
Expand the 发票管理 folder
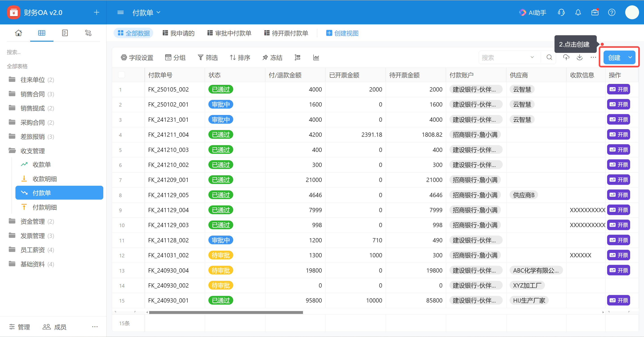click(x=32, y=236)
